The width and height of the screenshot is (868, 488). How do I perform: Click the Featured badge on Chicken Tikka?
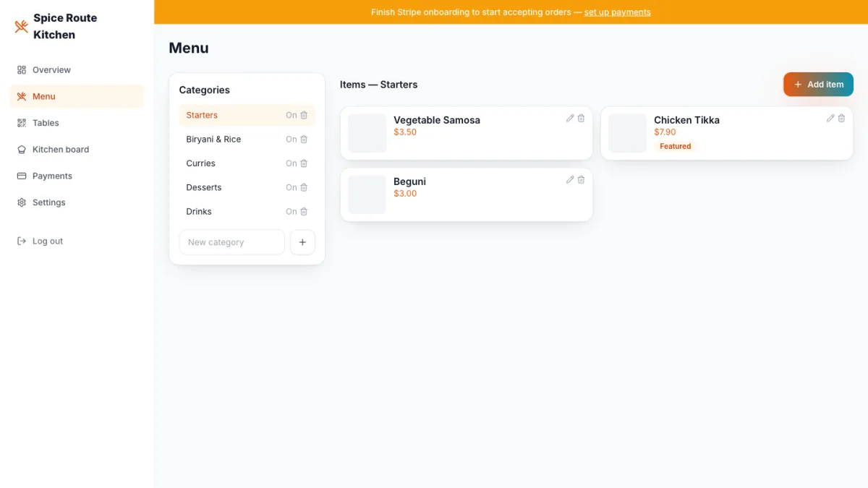click(x=675, y=146)
